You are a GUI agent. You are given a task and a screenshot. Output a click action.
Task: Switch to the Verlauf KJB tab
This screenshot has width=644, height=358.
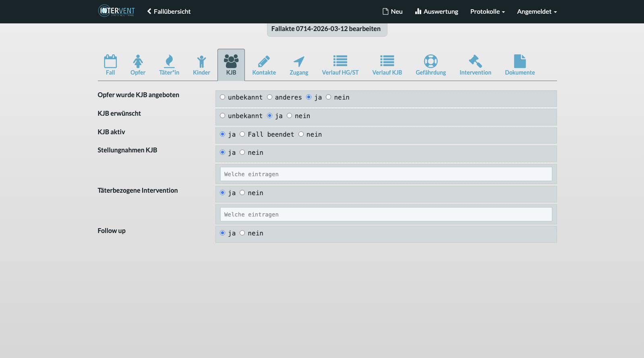(x=387, y=65)
